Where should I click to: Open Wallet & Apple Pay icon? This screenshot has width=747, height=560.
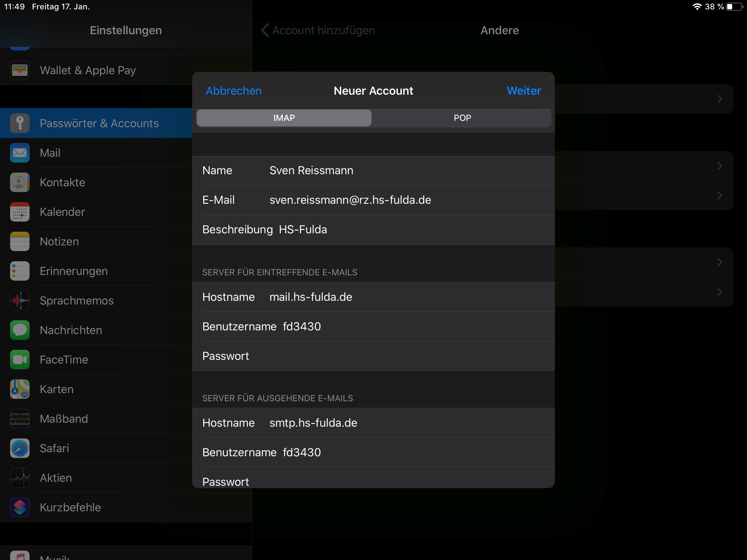click(x=19, y=70)
